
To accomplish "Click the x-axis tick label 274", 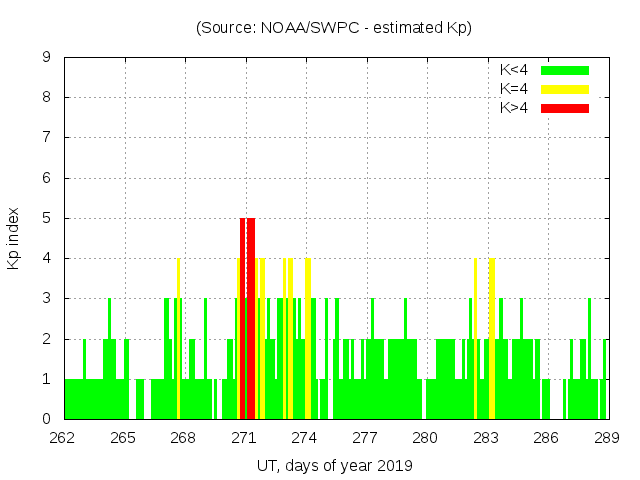I will [304, 437].
